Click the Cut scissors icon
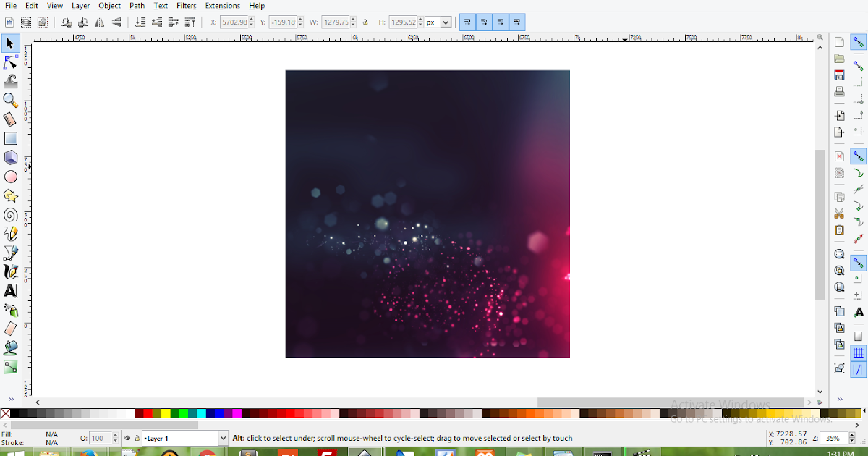868x456 pixels. click(839, 214)
